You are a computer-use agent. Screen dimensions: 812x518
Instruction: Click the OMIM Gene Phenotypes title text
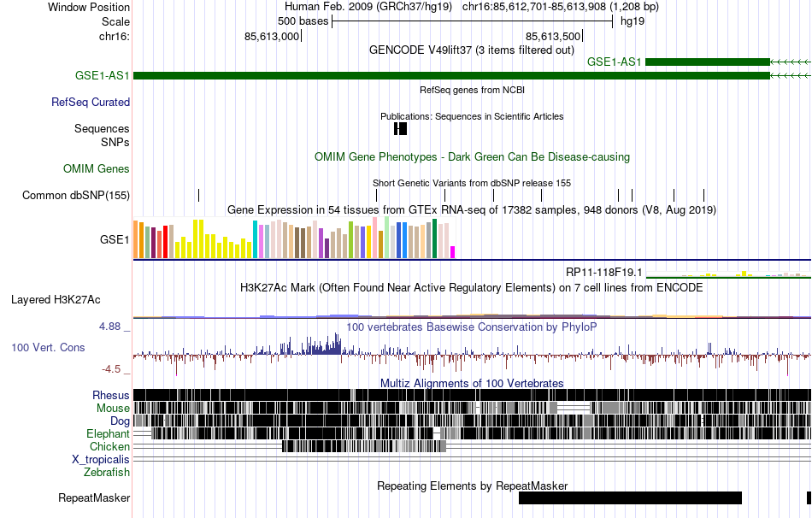pos(472,157)
